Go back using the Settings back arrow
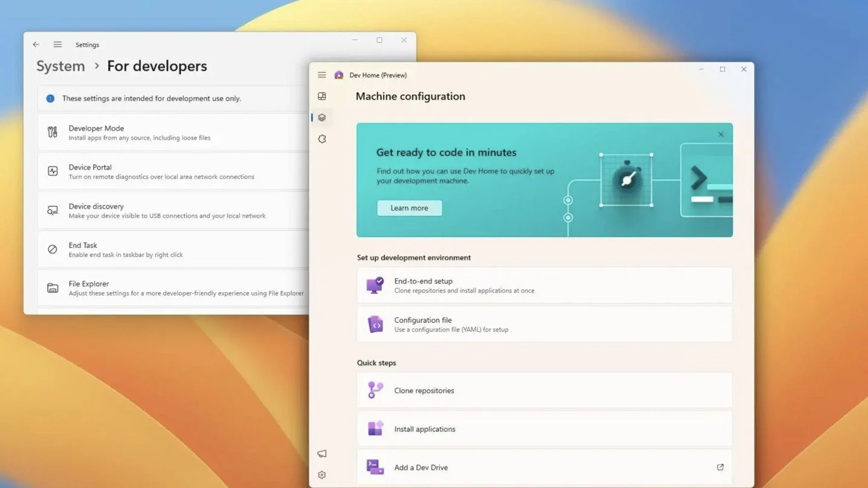 (x=36, y=45)
